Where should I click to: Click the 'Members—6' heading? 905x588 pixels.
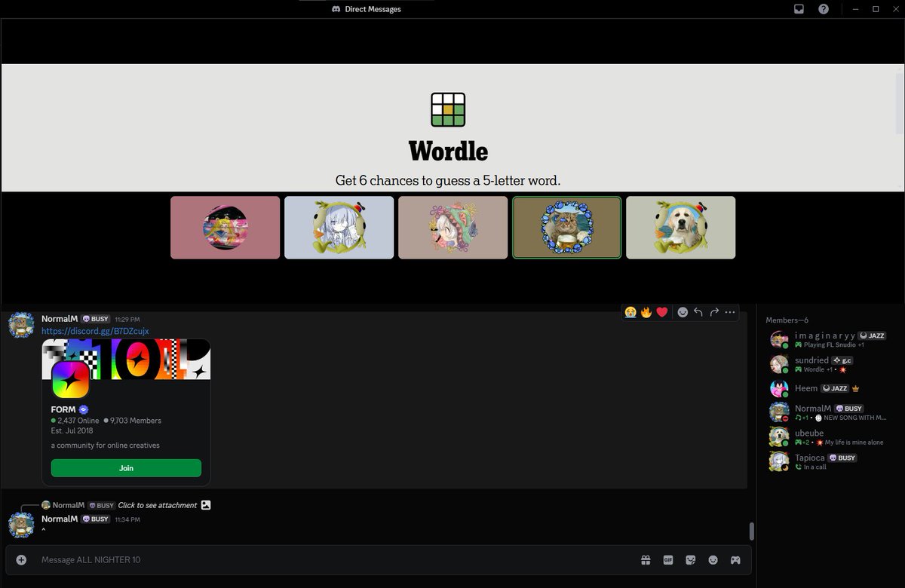pyautogui.click(x=787, y=320)
